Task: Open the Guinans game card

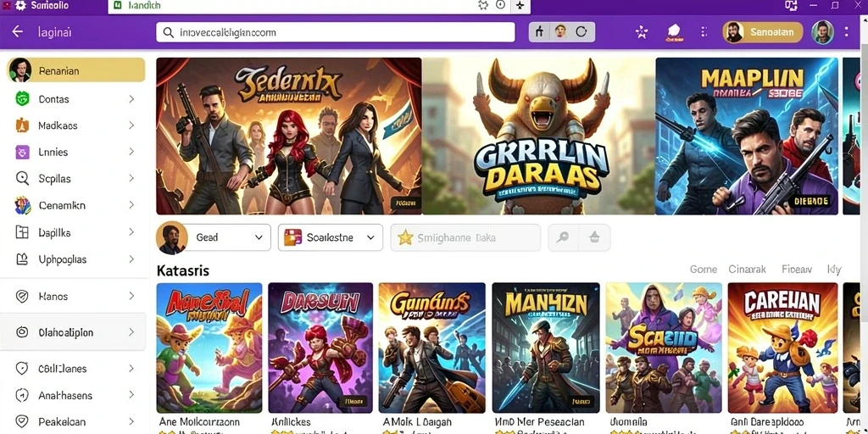Action: tap(431, 348)
